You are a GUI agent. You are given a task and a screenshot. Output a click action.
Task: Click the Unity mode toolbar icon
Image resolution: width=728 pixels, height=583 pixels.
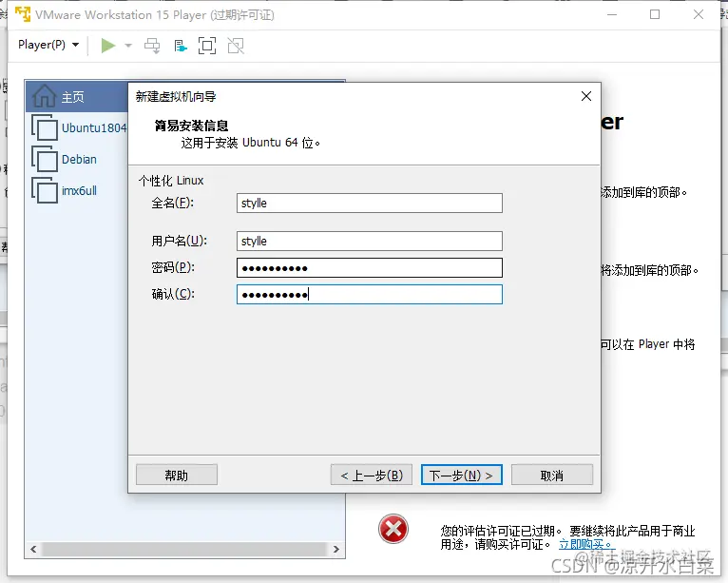[x=236, y=46]
